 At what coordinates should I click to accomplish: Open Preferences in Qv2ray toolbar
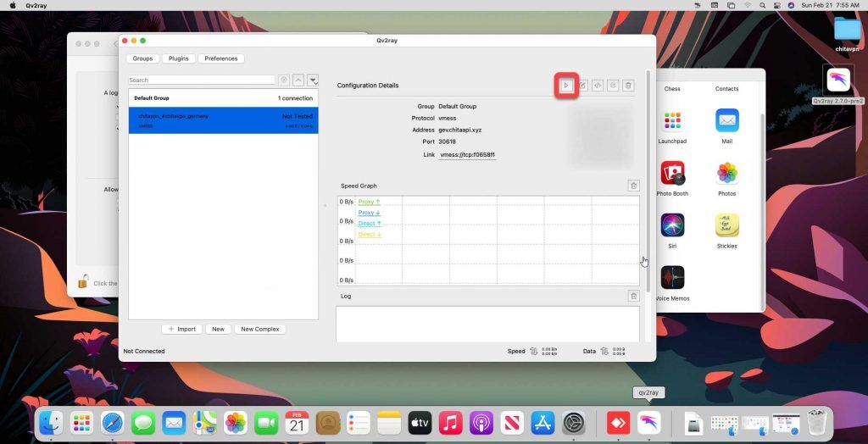click(221, 58)
